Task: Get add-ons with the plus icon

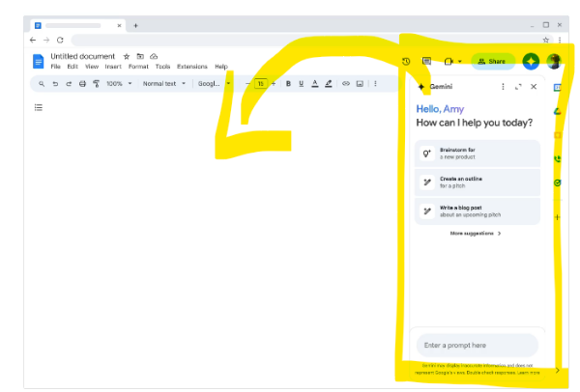Action: pyautogui.click(x=558, y=217)
